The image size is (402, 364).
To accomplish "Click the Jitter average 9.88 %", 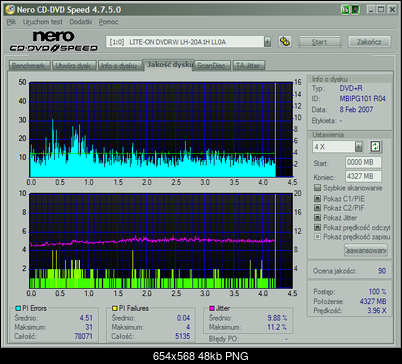I will [277, 318].
